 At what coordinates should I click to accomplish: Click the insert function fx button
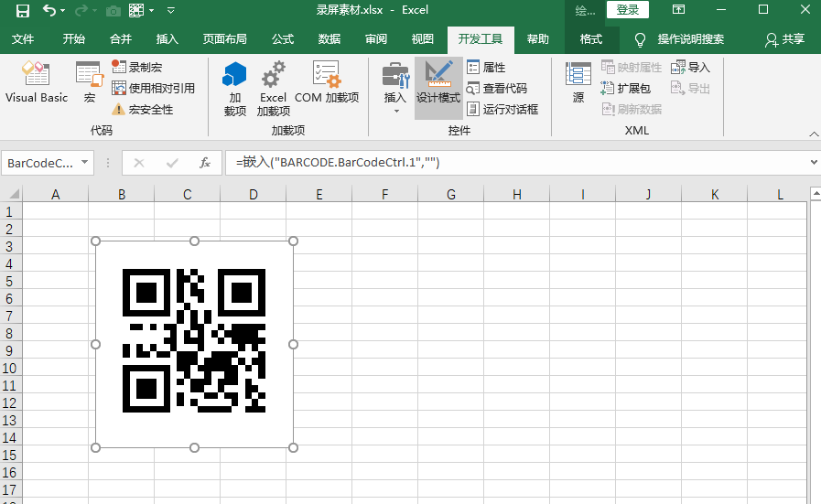(205, 163)
